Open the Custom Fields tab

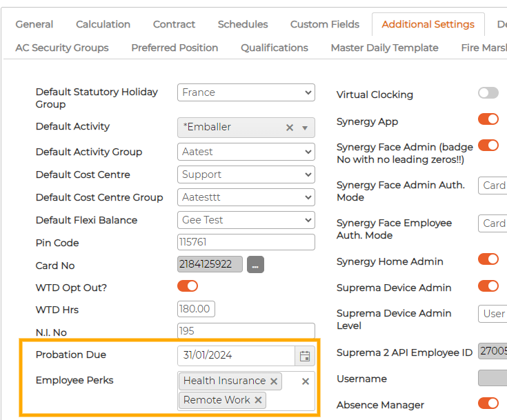(324, 24)
